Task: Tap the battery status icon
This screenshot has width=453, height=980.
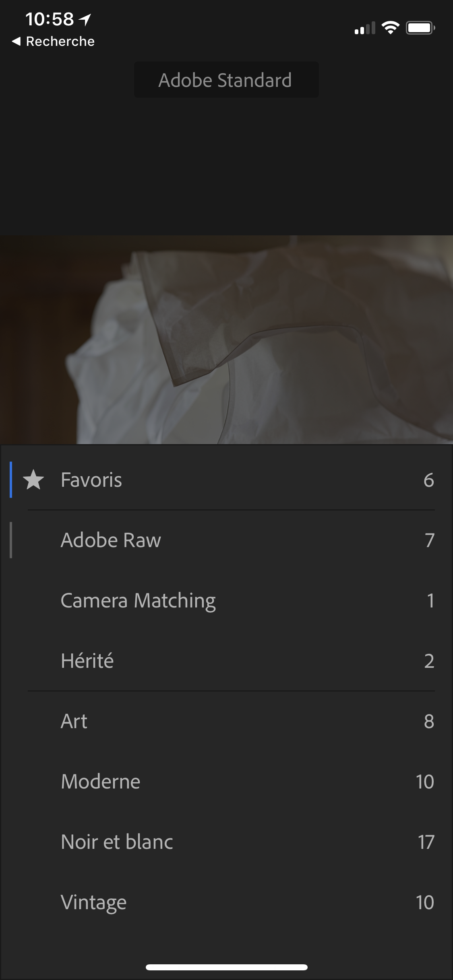Action: 420,28
